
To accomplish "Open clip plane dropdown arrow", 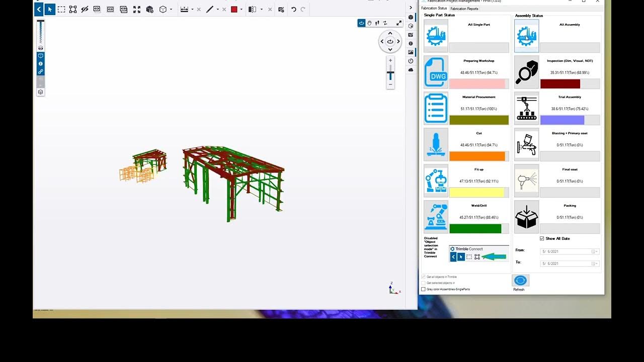I will click(261, 9).
